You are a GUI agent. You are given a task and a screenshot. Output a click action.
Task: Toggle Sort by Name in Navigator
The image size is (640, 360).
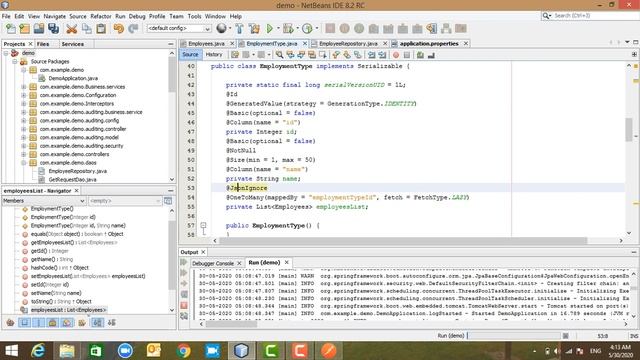click(97, 322)
